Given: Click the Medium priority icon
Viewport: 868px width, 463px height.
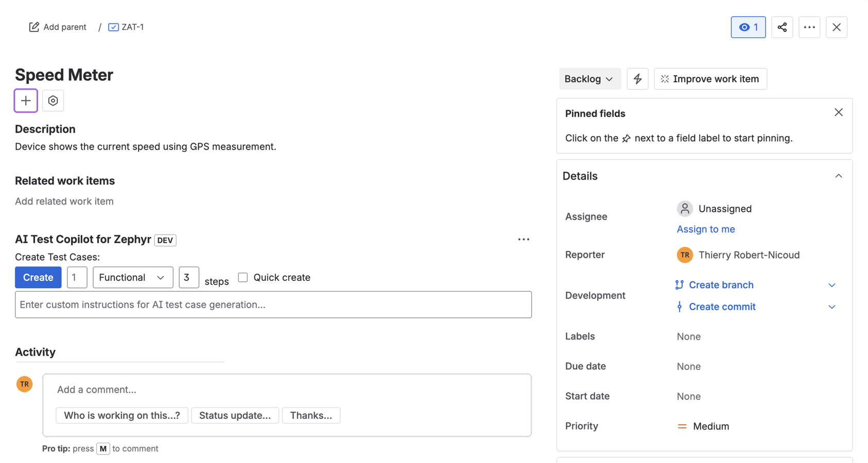Looking at the screenshot, I should tap(682, 426).
